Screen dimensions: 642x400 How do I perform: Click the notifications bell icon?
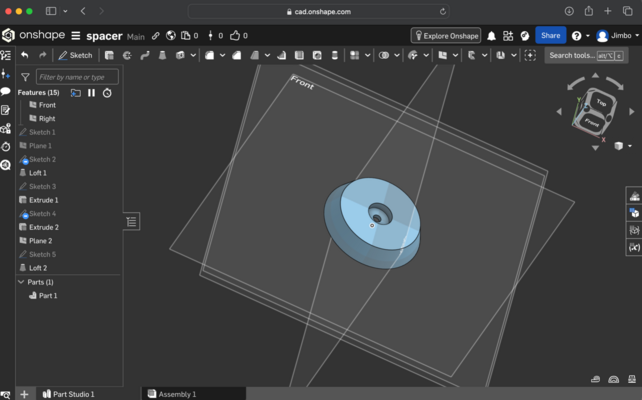[491, 36]
